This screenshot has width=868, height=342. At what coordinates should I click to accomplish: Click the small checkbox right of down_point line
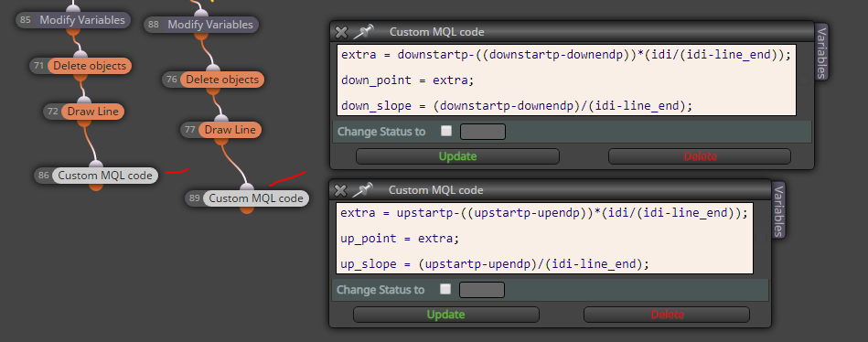tap(803, 80)
